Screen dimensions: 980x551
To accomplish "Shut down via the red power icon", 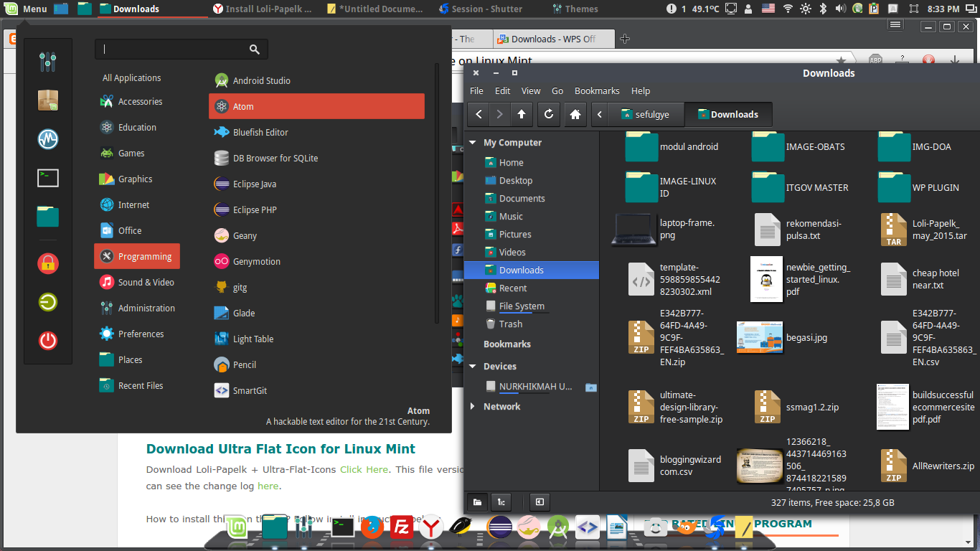I will 47,341.
